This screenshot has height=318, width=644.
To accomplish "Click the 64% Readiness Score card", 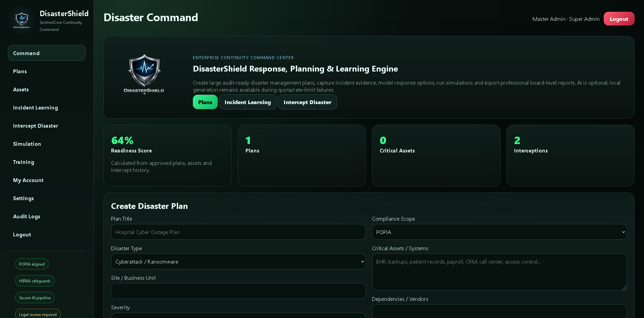I will click(x=167, y=155).
